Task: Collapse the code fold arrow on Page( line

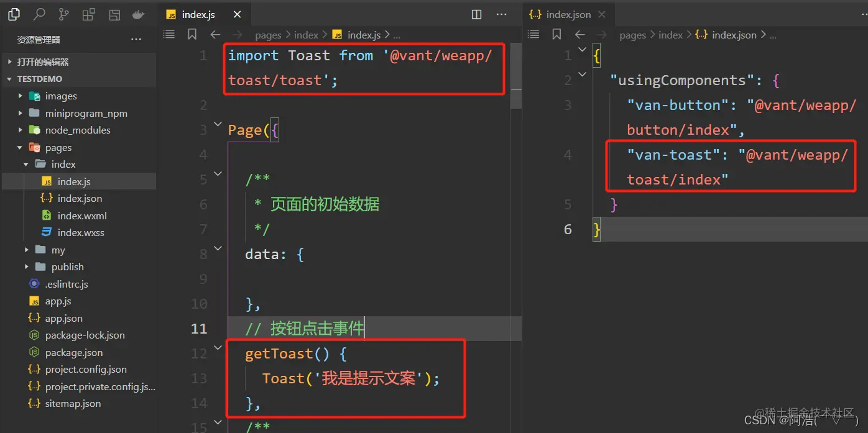Action: pos(217,124)
